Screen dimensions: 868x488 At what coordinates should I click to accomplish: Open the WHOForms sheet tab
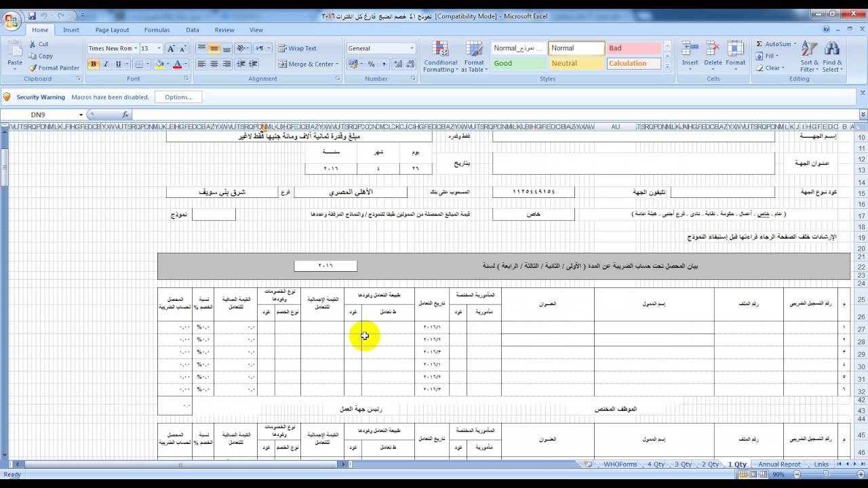[620, 464]
